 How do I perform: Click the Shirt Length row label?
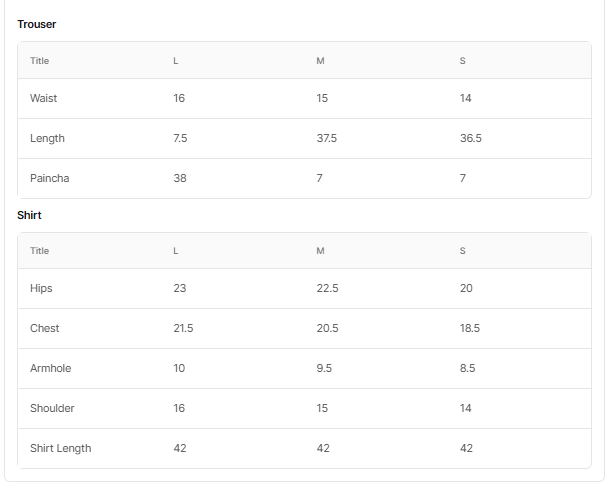click(x=61, y=448)
